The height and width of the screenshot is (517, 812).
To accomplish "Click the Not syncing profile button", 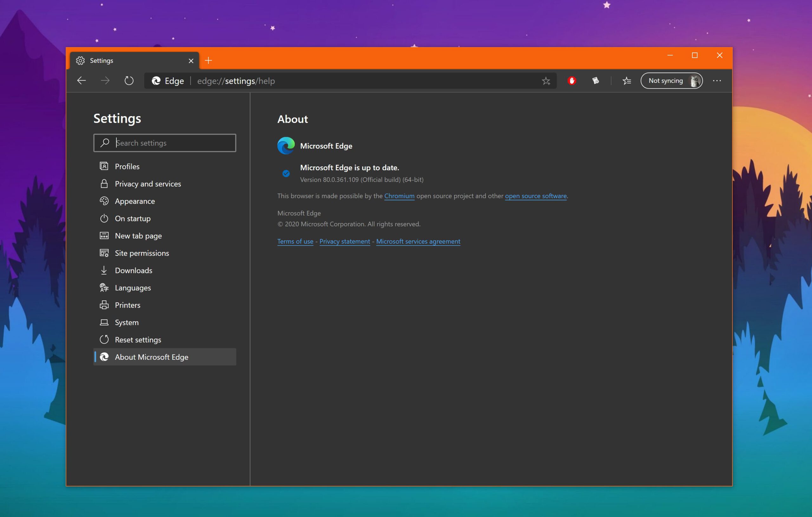I will click(671, 81).
